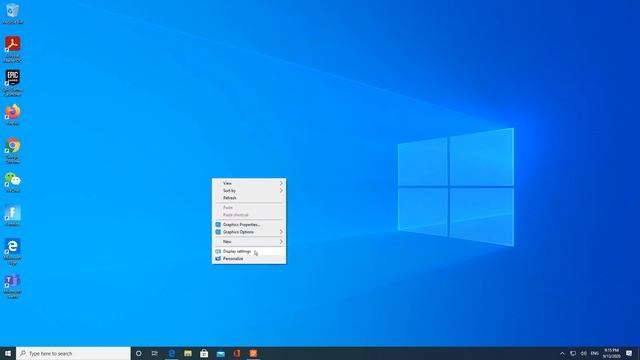Open Graphics Properties from the context menu
Viewport: 640px width, 360px height.
point(249,224)
